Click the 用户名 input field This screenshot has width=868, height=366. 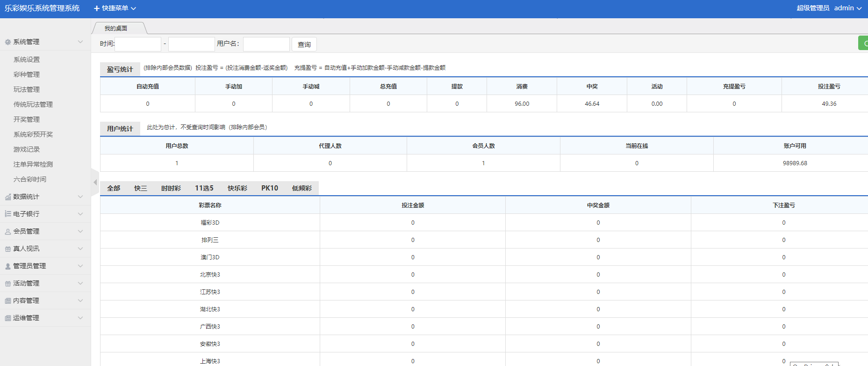click(x=266, y=44)
